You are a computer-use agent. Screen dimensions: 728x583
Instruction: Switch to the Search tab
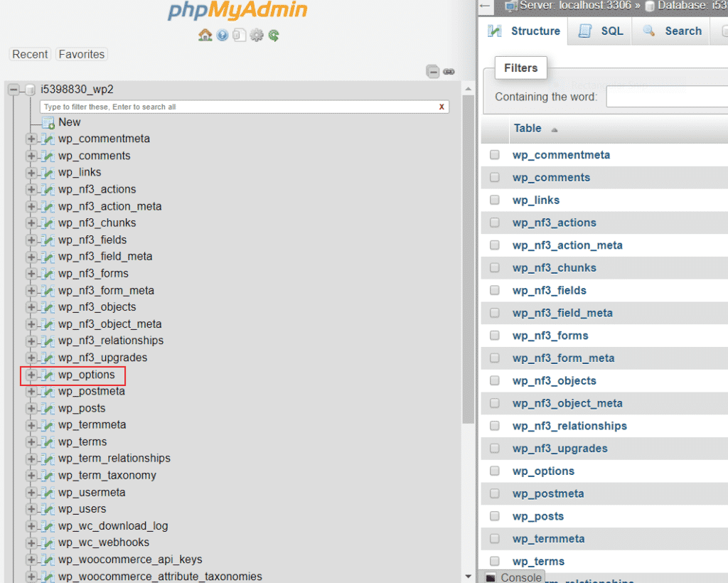click(671, 31)
